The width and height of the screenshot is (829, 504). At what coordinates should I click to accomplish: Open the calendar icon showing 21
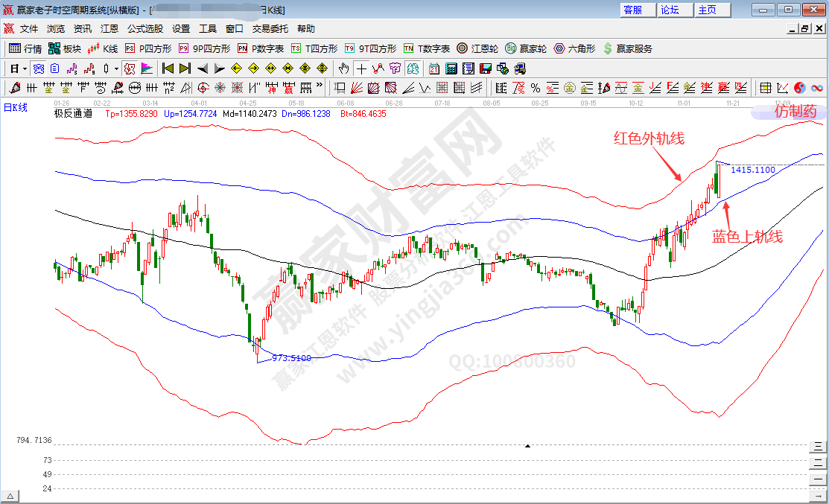434,68
